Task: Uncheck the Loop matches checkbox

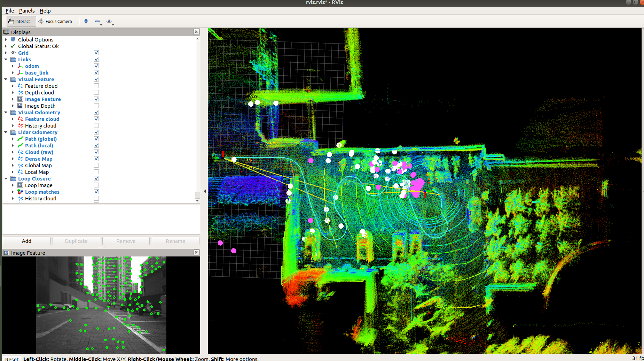Action: (x=96, y=192)
